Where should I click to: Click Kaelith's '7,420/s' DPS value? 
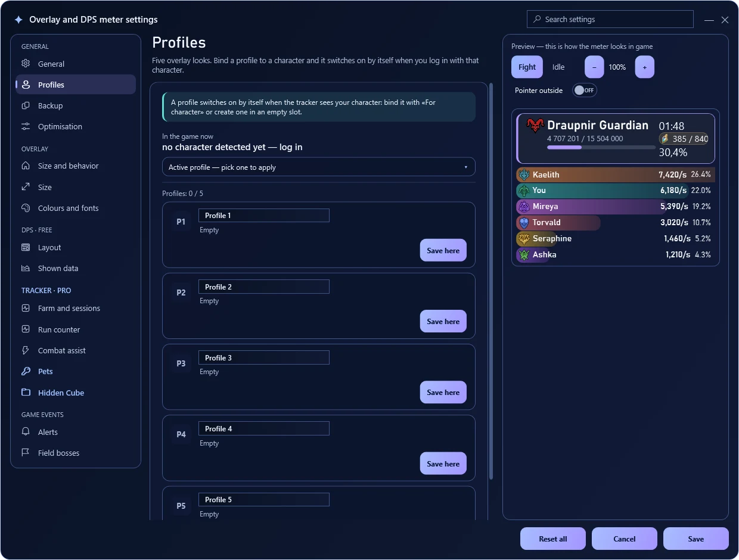point(672,175)
